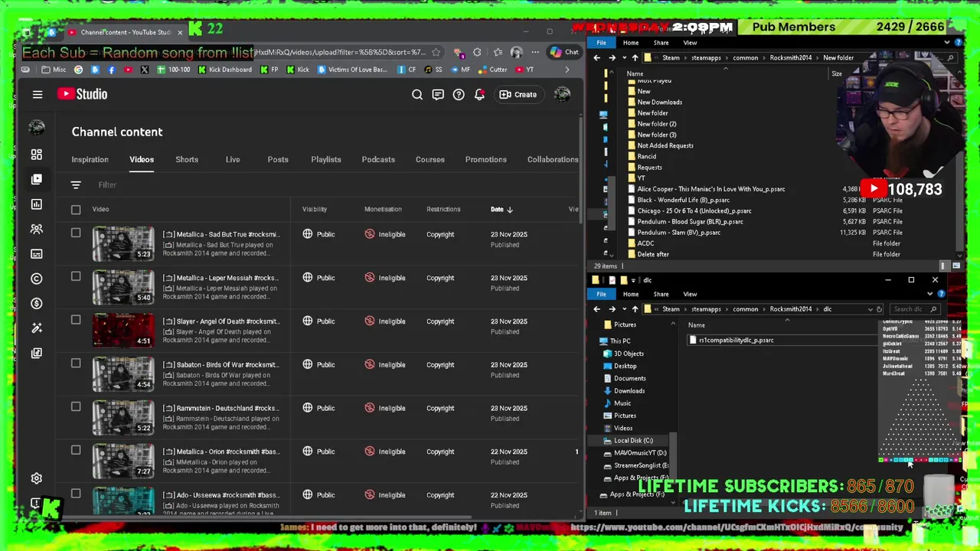Image resolution: width=980 pixels, height=551 pixels.
Task: Select rs1compatibilitydlc_p.psarc file
Action: coord(736,340)
